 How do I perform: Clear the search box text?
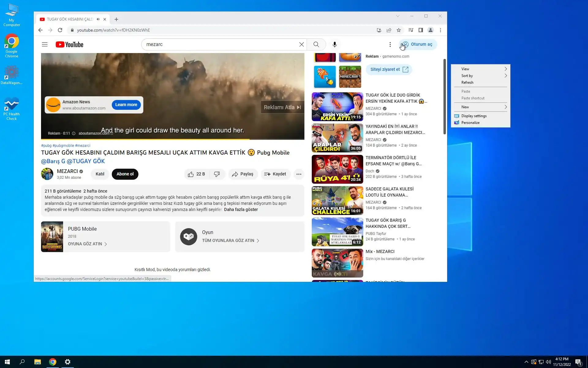301,44
